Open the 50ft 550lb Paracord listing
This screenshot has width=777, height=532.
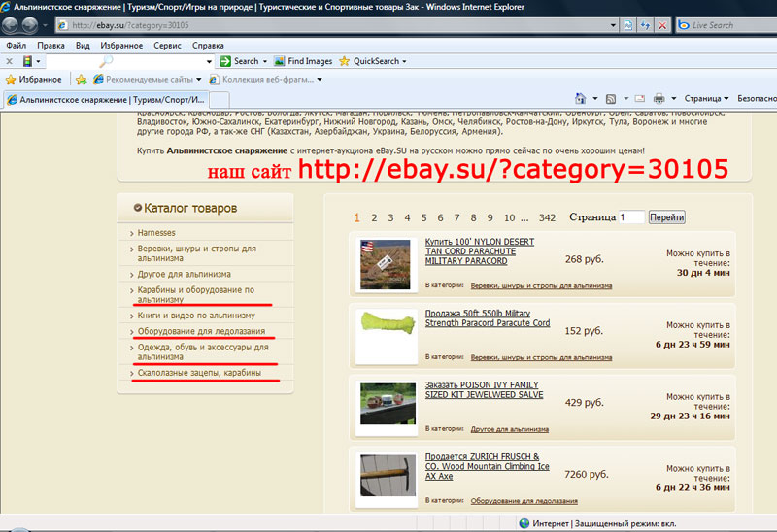[x=488, y=318]
